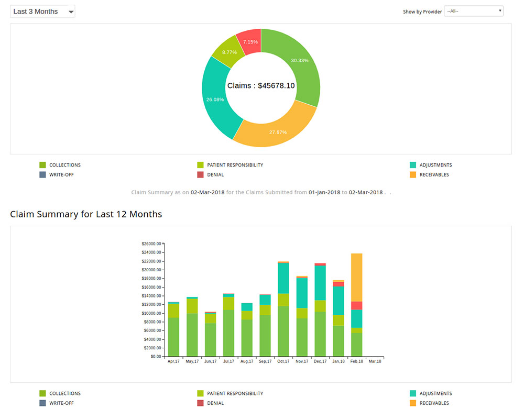Expand the period selector at top left

pyautogui.click(x=42, y=10)
